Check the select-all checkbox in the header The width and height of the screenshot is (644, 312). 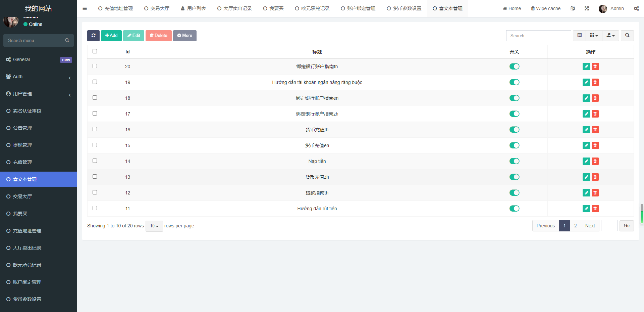pos(95,51)
